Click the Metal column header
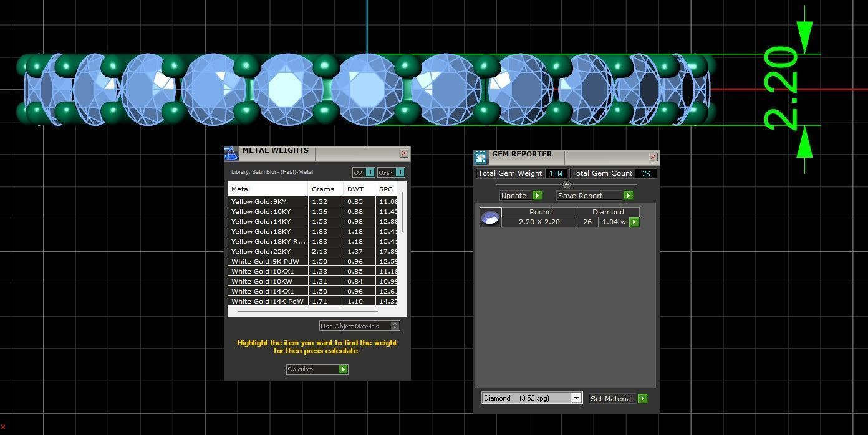This screenshot has height=435, width=868. pyautogui.click(x=268, y=189)
